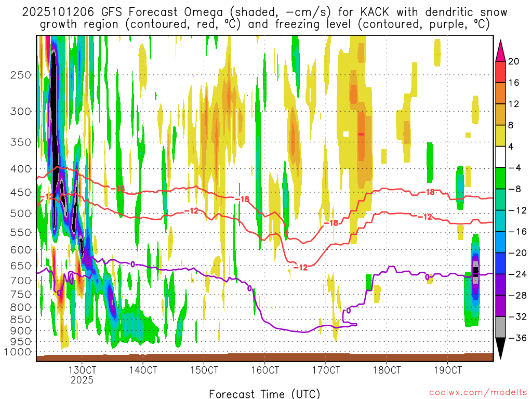532x399 pixels.
Task: Select the 140CT time axis label
Action: [x=143, y=369]
